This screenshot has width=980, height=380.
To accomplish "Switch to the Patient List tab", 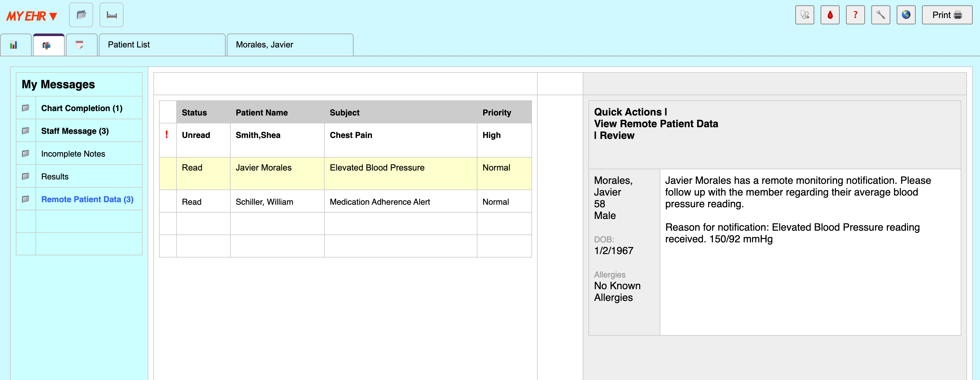I will 129,45.
